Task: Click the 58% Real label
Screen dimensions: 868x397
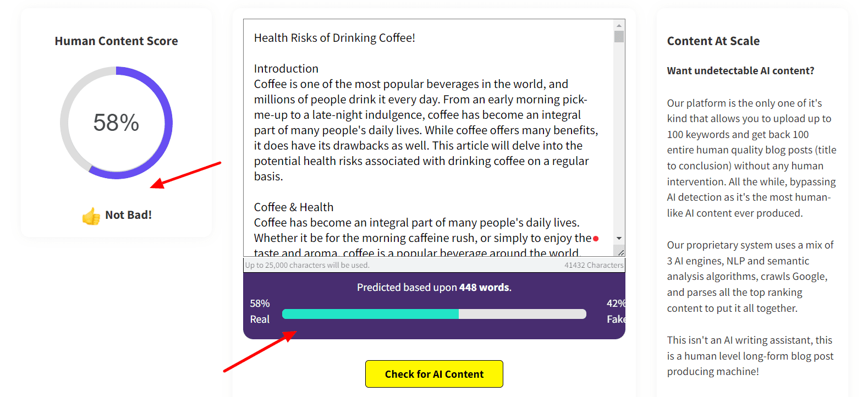Action: pos(260,311)
